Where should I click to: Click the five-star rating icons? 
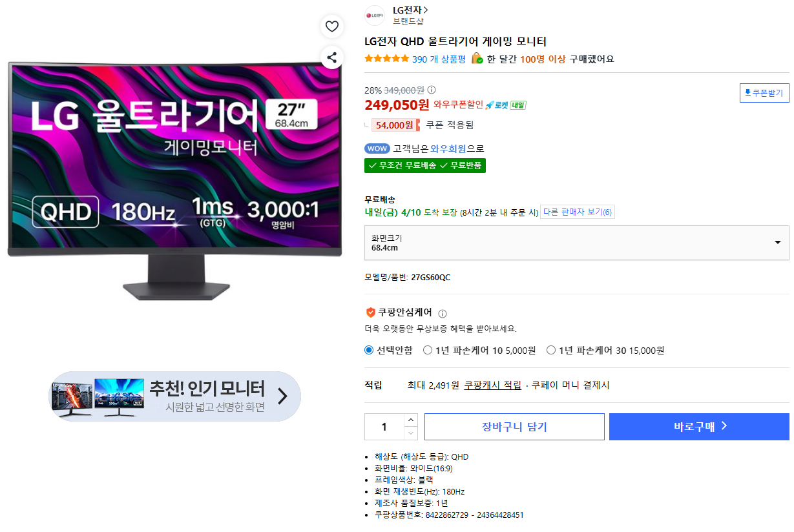(386, 59)
